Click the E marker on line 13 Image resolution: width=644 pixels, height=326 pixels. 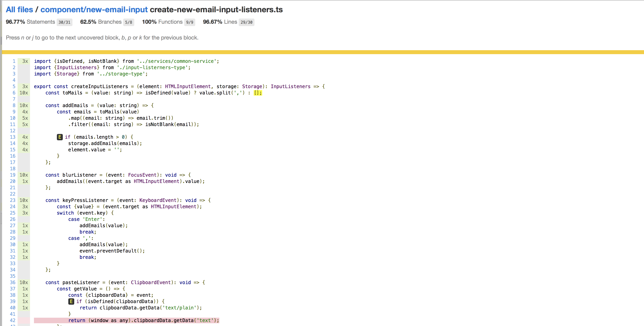click(x=60, y=137)
